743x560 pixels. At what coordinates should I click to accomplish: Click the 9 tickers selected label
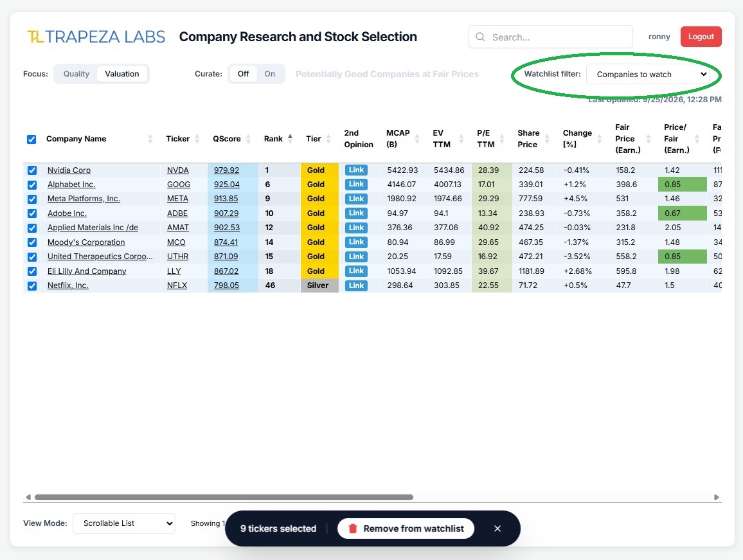click(278, 528)
